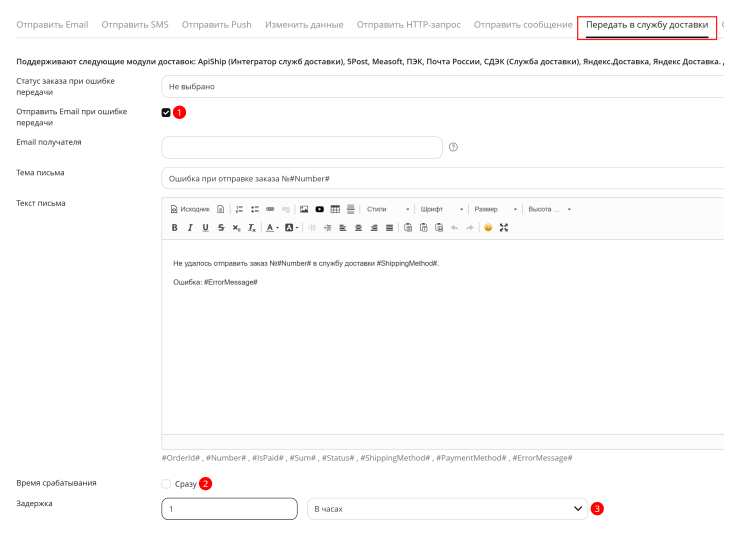
Task: Check the Сразу checkbox
Action: 166,484
